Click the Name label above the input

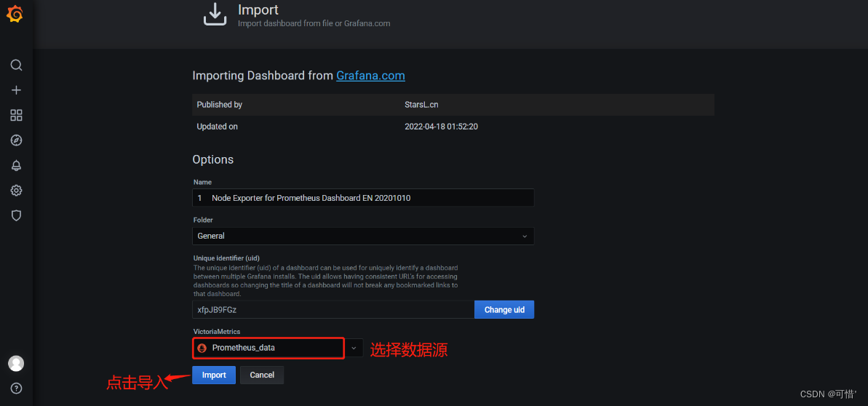click(202, 182)
